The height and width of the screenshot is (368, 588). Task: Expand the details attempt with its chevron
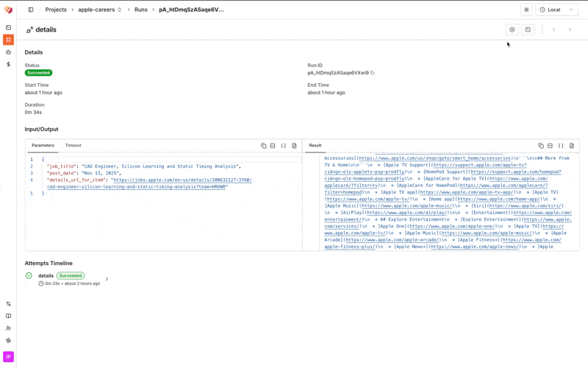tap(107, 279)
